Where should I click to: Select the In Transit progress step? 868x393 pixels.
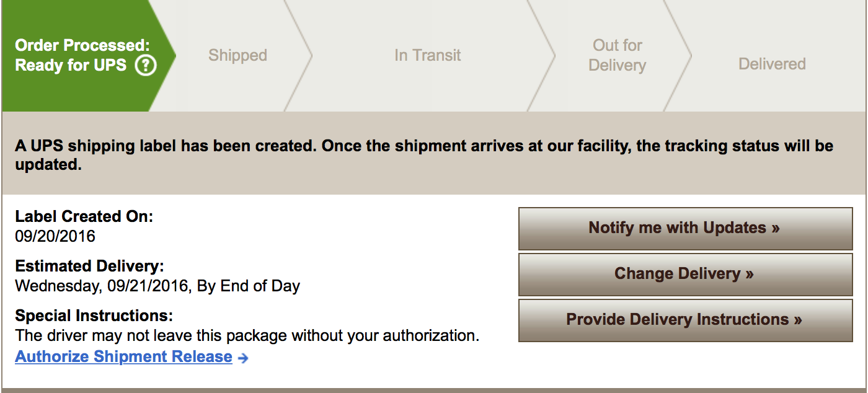tap(428, 55)
